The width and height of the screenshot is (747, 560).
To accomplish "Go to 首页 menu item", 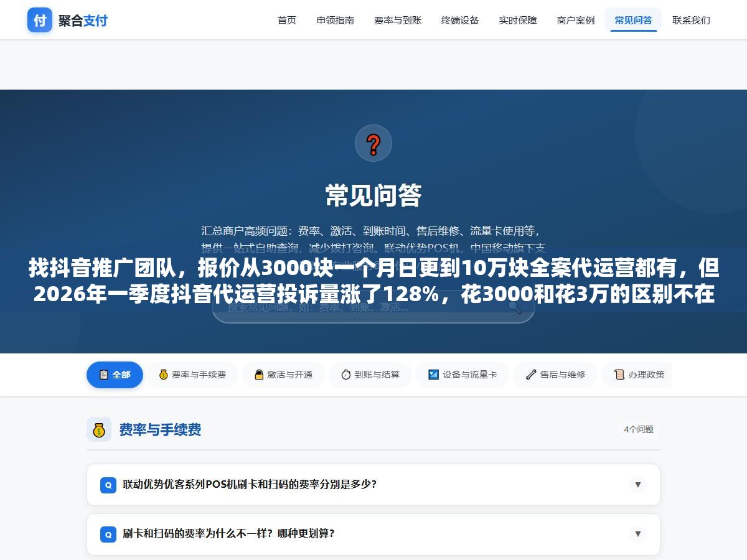I will [287, 20].
